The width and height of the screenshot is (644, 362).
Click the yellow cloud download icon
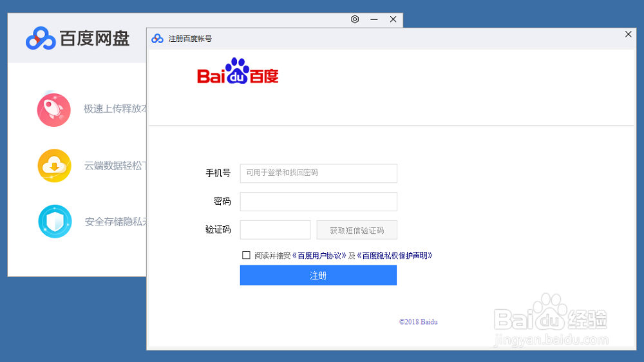[54, 166]
